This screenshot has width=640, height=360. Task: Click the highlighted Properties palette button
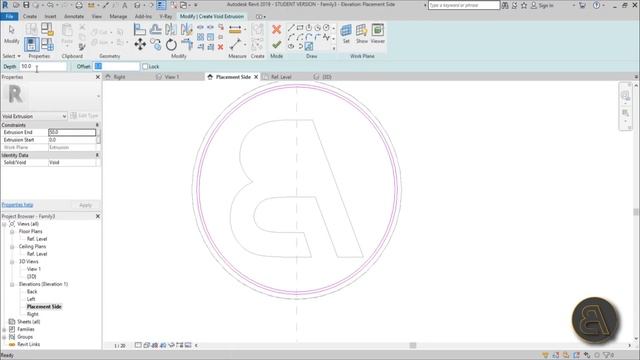(x=31, y=44)
